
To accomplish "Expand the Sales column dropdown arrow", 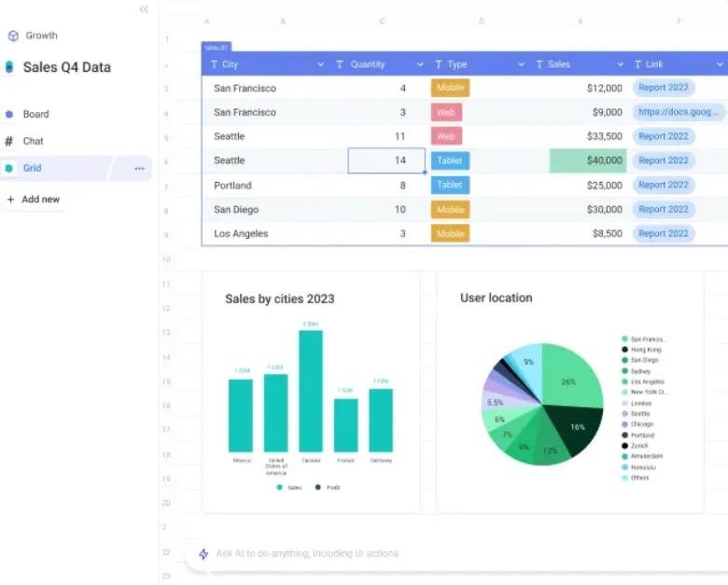I will click(621, 64).
